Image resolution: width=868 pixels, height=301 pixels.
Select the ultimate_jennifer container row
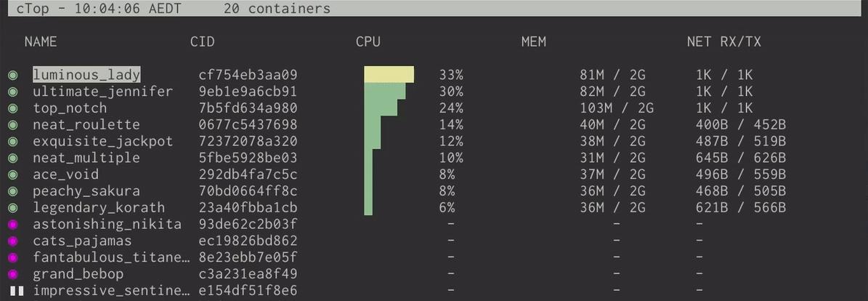point(102,92)
